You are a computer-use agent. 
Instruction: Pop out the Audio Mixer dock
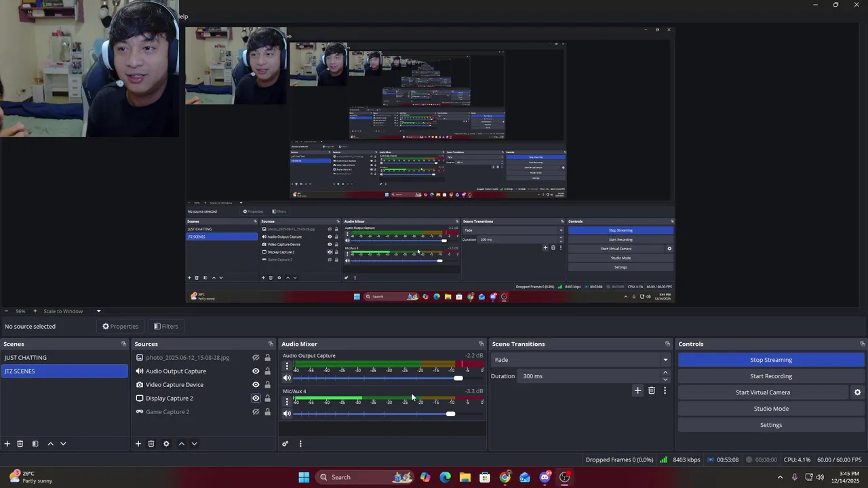(481, 344)
